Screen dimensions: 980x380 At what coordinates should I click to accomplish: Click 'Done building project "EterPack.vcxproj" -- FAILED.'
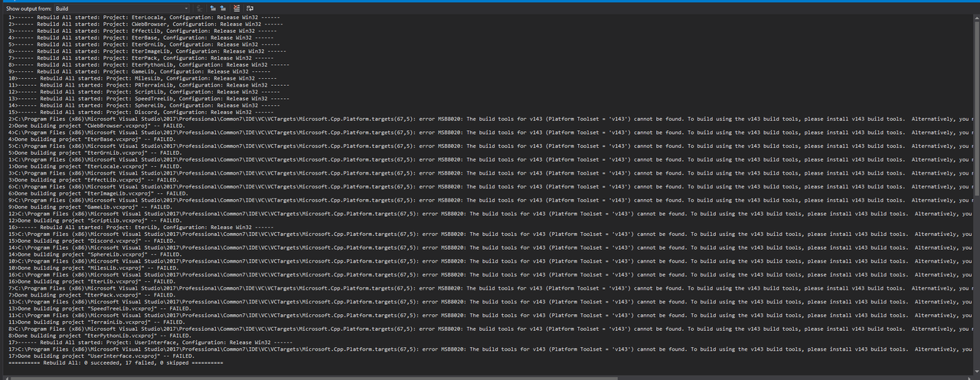[x=92, y=295]
